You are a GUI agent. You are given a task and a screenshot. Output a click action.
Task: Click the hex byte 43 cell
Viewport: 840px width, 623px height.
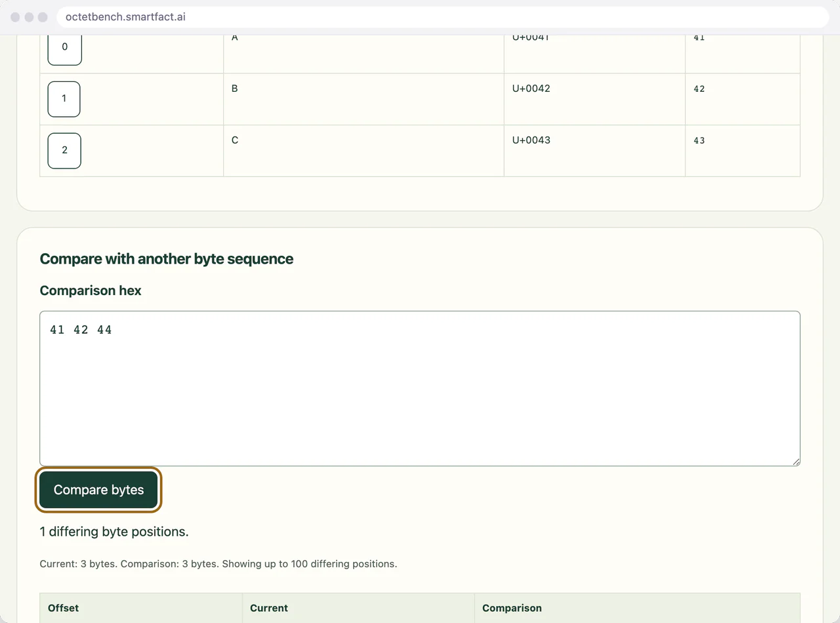click(743, 151)
